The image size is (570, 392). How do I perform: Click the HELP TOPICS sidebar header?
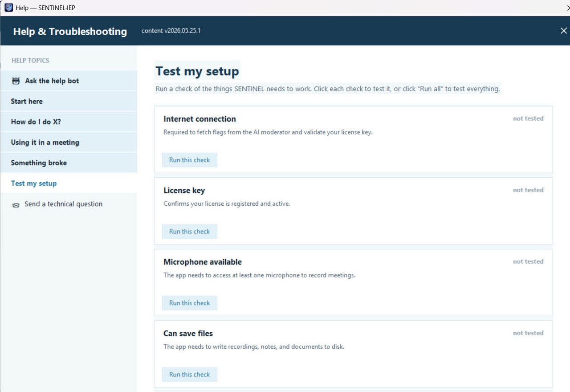click(x=30, y=60)
